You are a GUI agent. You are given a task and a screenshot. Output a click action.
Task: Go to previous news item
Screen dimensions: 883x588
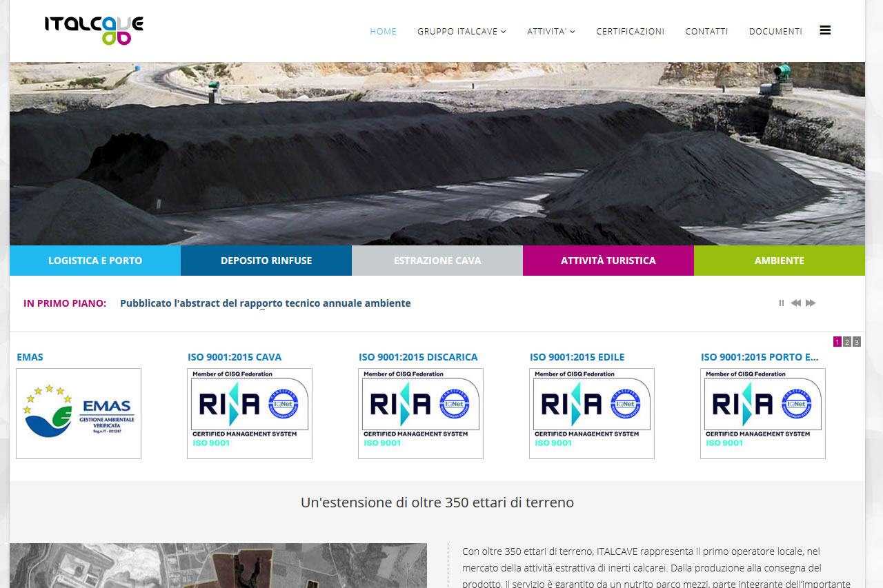click(795, 303)
